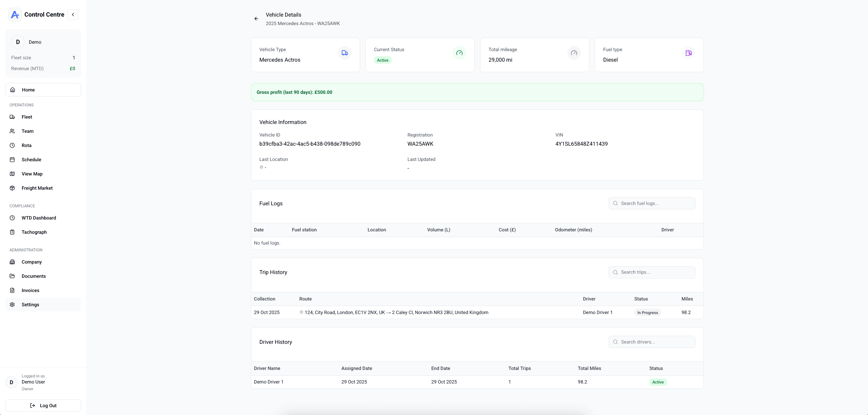
Task: Navigate back using the back arrow
Action: [256, 19]
